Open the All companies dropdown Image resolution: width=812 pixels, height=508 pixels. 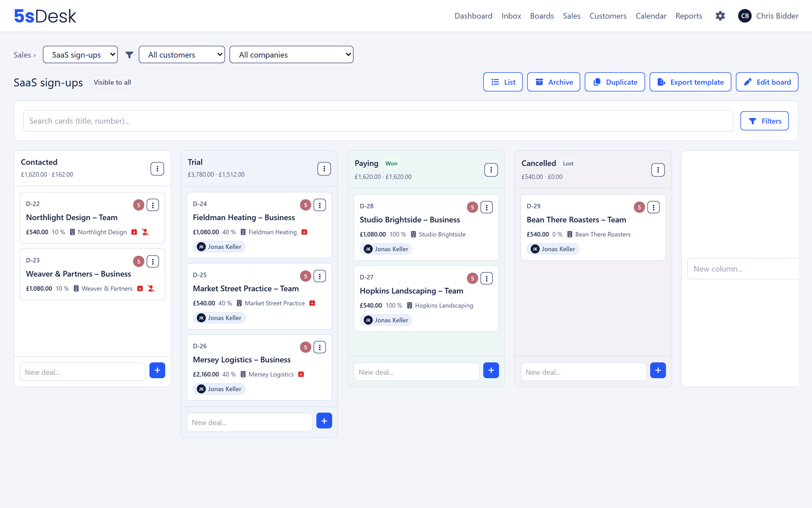[292, 55]
